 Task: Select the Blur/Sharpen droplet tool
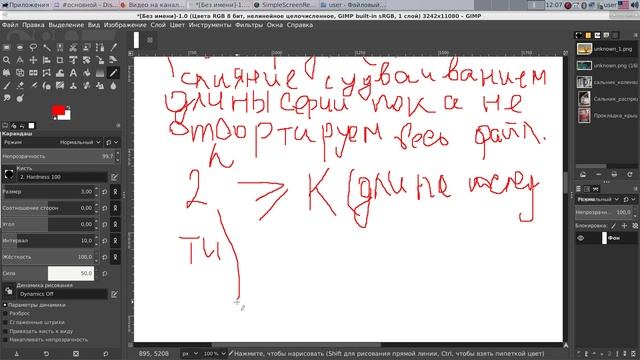tap(113, 86)
